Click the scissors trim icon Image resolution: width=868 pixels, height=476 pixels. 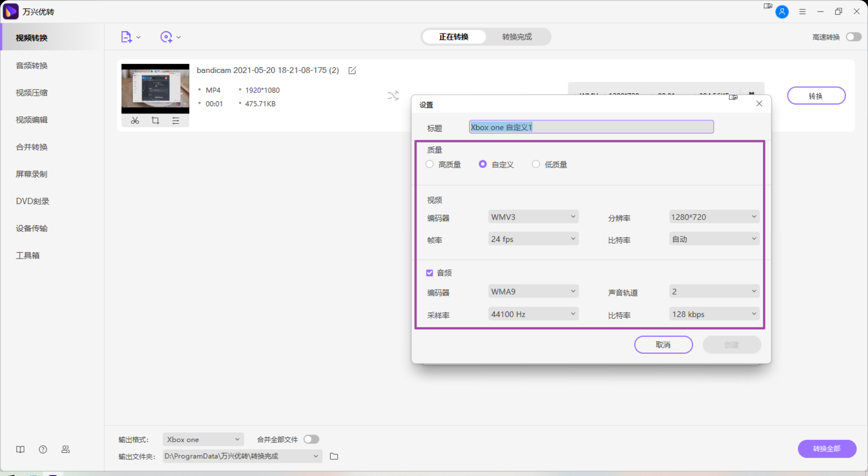point(135,121)
